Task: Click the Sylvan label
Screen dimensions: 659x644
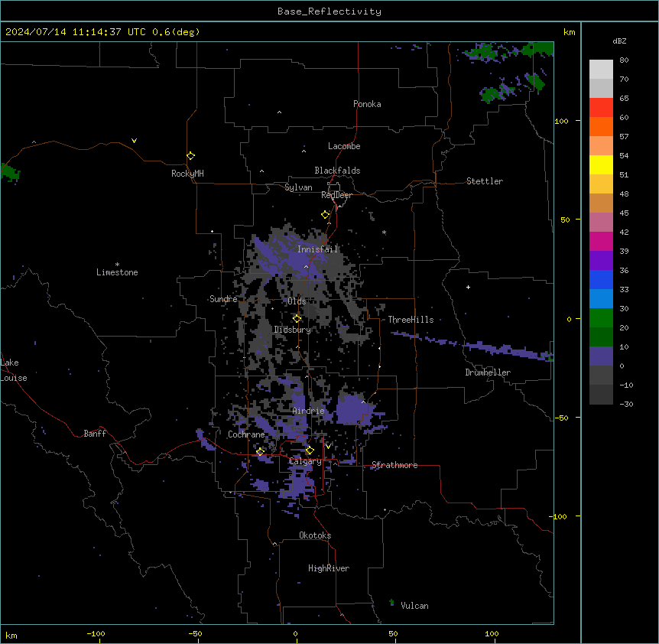Action: point(298,187)
